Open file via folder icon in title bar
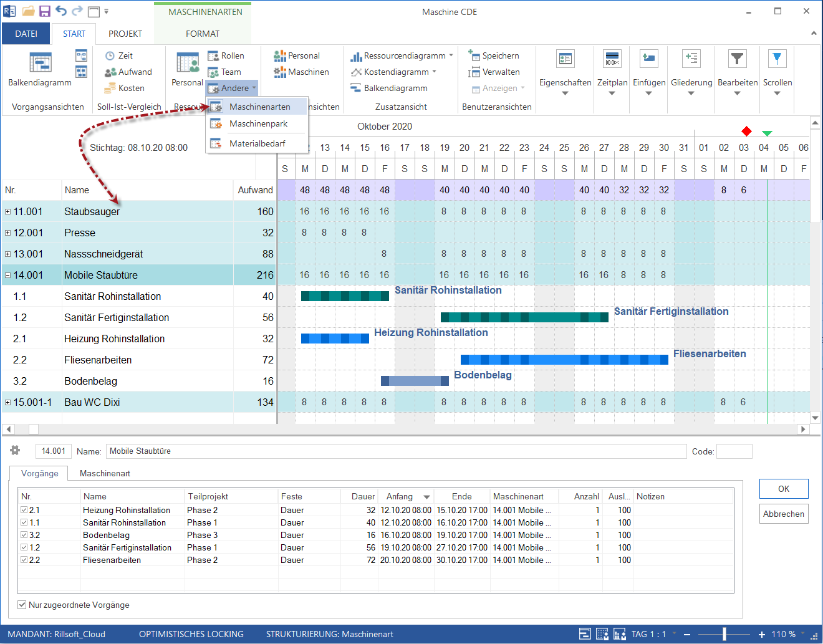The image size is (823, 644). coord(28,11)
